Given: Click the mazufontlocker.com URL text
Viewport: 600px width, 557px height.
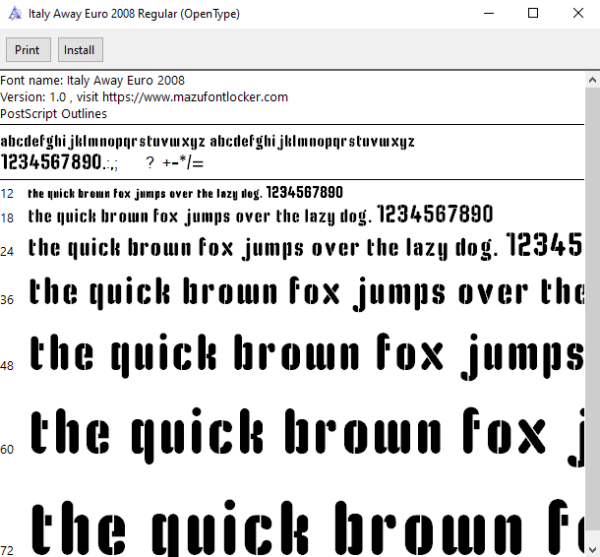Looking at the screenshot, I should pyautogui.click(x=195, y=97).
